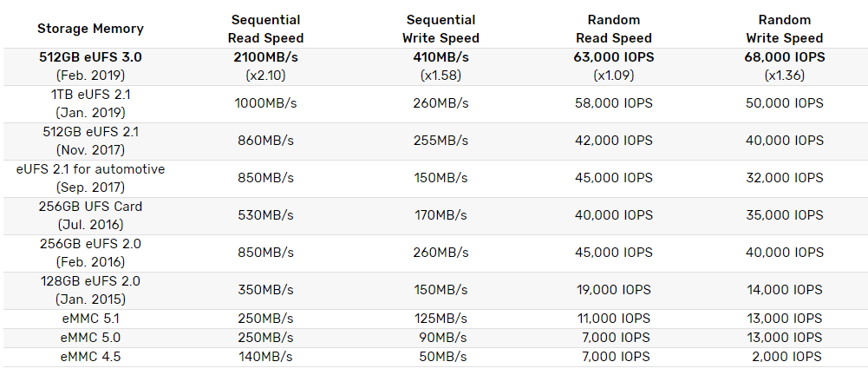Select the 1000MB/s read speed cell
This screenshot has height=375, width=868.
[x=265, y=103]
